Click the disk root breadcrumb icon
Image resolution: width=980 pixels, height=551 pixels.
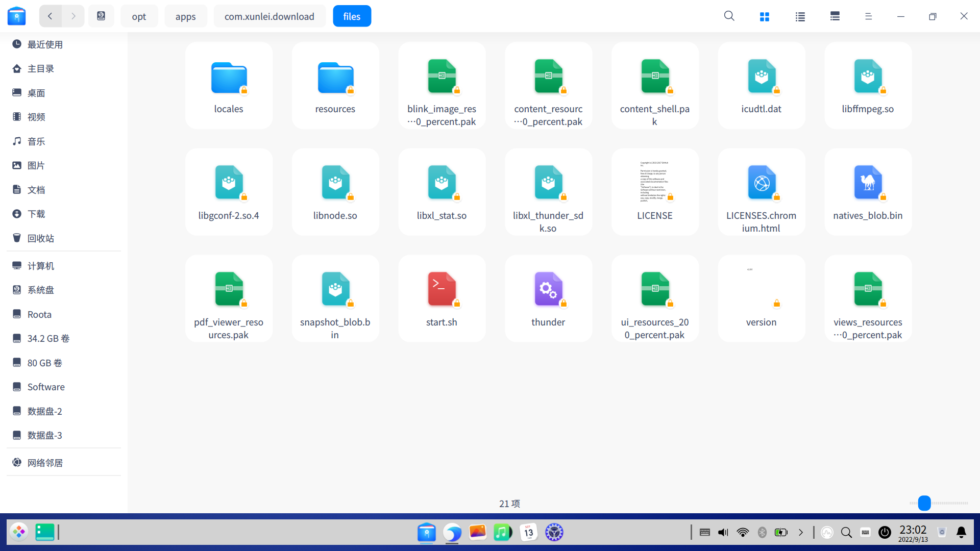[x=101, y=16]
